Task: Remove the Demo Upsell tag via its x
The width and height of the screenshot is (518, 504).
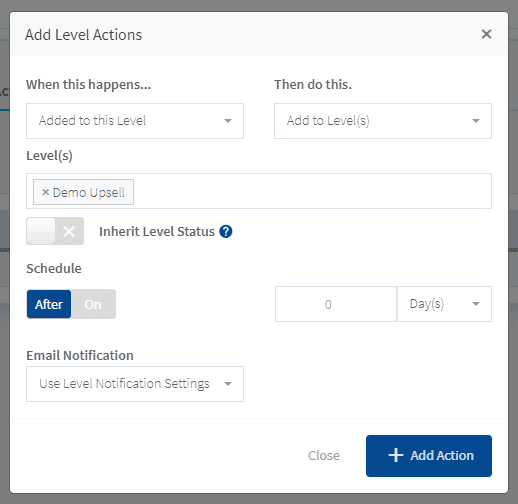Action: pyautogui.click(x=46, y=192)
